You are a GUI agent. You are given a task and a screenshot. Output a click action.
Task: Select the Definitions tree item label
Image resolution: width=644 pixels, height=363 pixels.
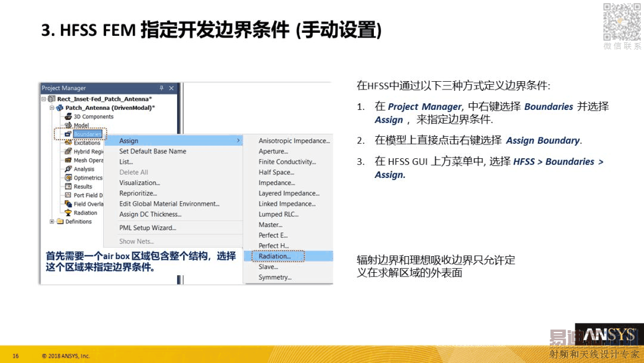coord(79,222)
